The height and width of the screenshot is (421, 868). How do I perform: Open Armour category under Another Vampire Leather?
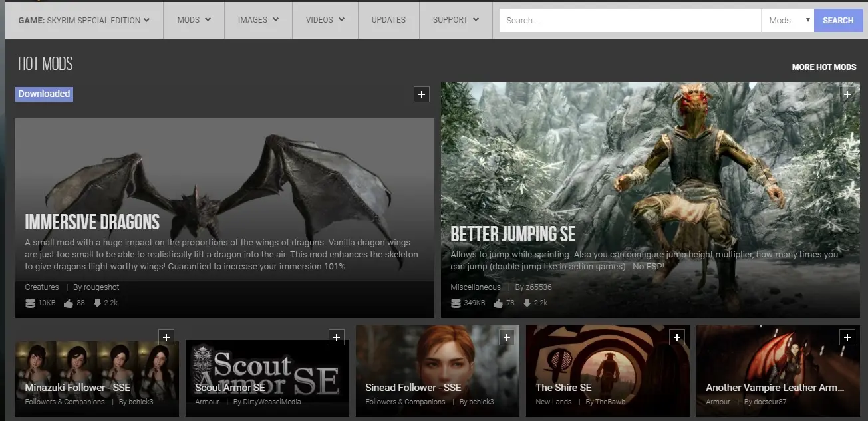718,402
